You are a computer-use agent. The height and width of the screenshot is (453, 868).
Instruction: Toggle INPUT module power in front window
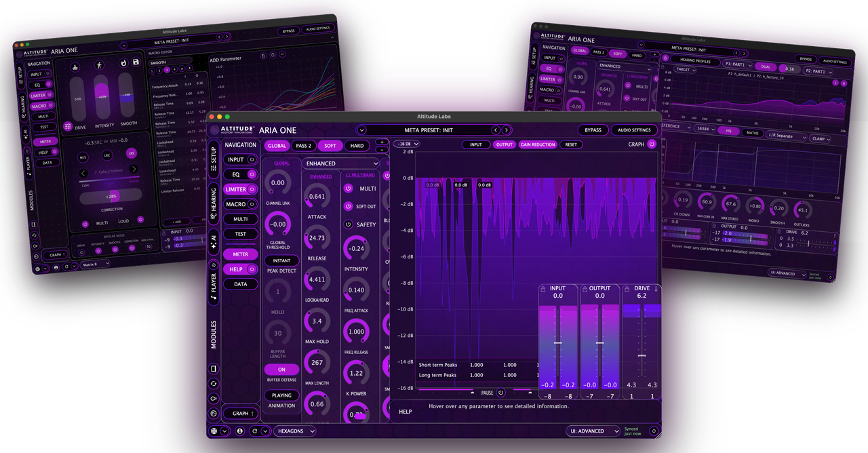[x=252, y=160]
